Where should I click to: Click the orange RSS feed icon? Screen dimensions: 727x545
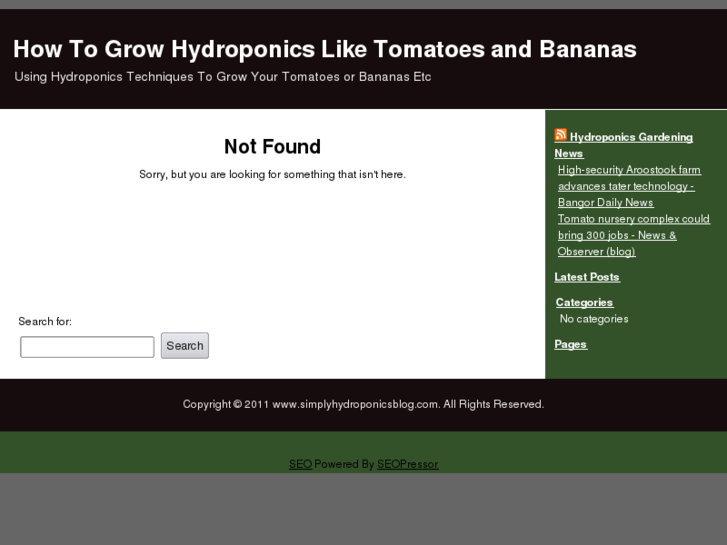(x=561, y=135)
